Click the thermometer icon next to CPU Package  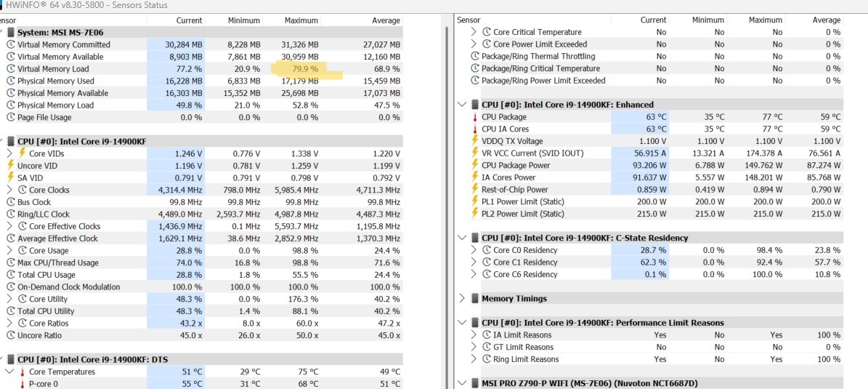(475, 117)
